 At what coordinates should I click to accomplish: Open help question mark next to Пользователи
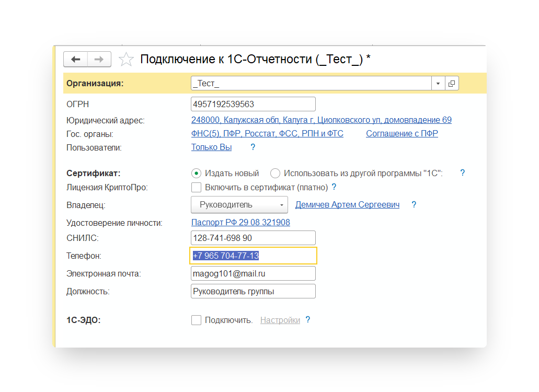tap(253, 147)
